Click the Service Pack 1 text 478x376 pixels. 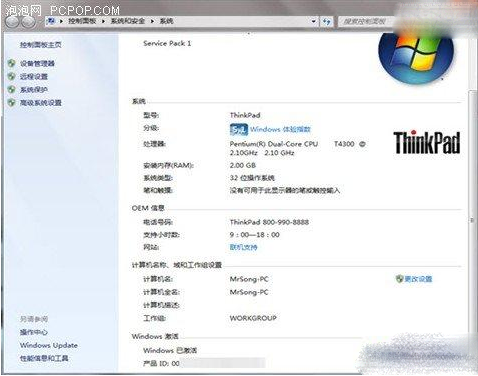[167, 43]
